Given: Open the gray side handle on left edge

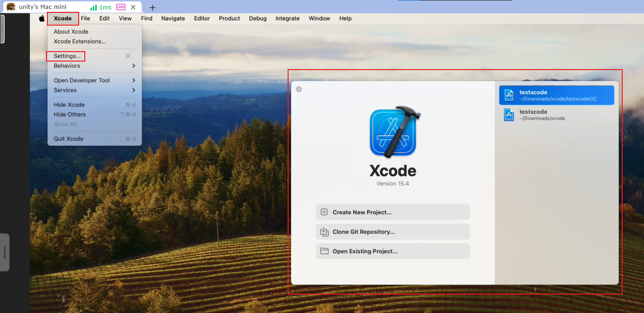Looking at the screenshot, I should [x=5, y=252].
